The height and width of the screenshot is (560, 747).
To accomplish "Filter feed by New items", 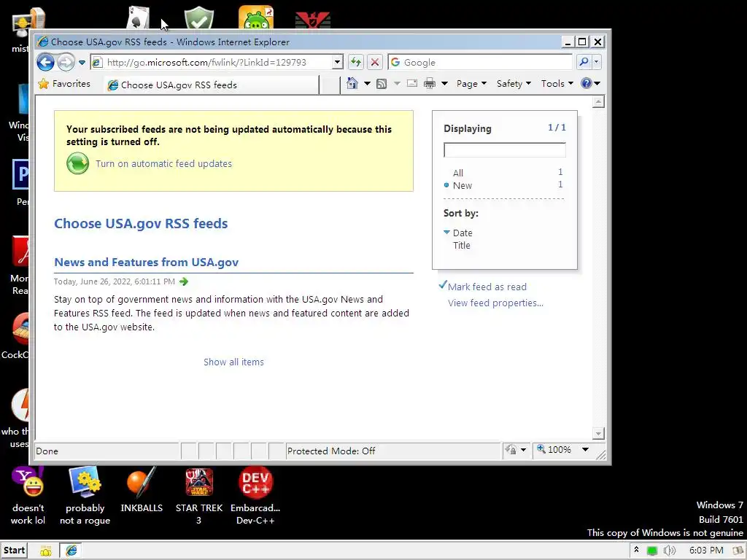I will coord(462,185).
